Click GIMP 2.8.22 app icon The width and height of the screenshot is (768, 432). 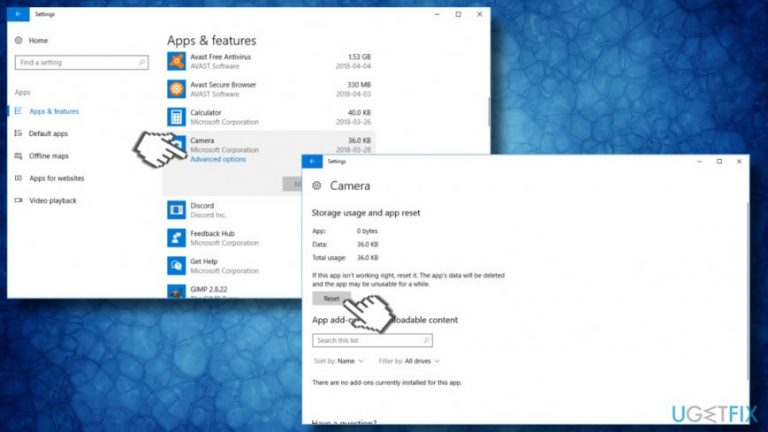tap(176, 291)
